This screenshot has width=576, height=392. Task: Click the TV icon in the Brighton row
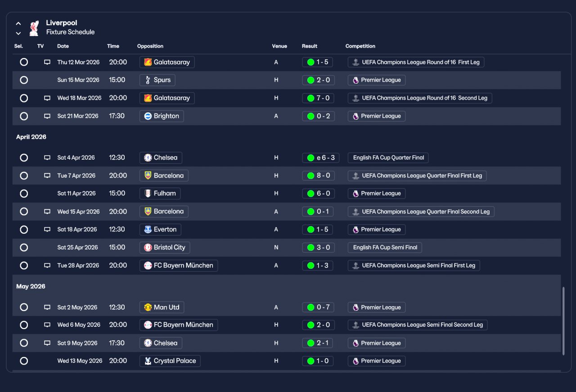(x=47, y=116)
